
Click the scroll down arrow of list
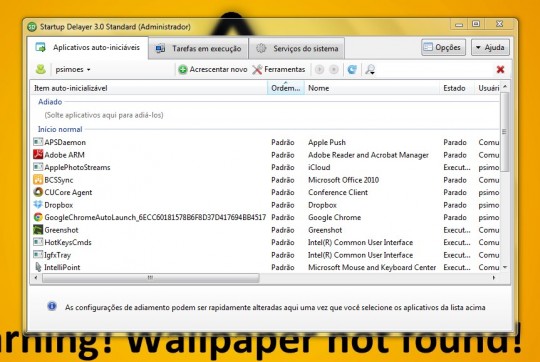click(x=505, y=267)
